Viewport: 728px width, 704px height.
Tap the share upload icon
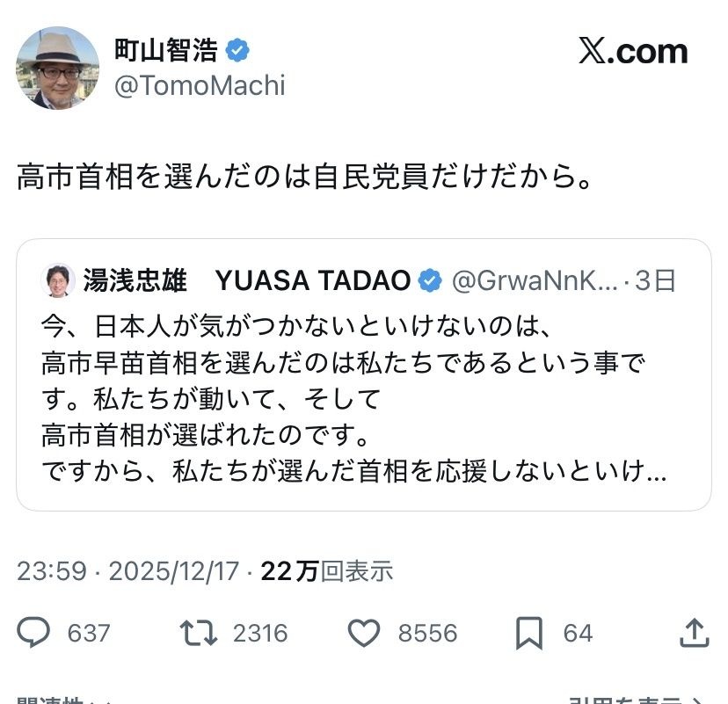click(x=695, y=633)
